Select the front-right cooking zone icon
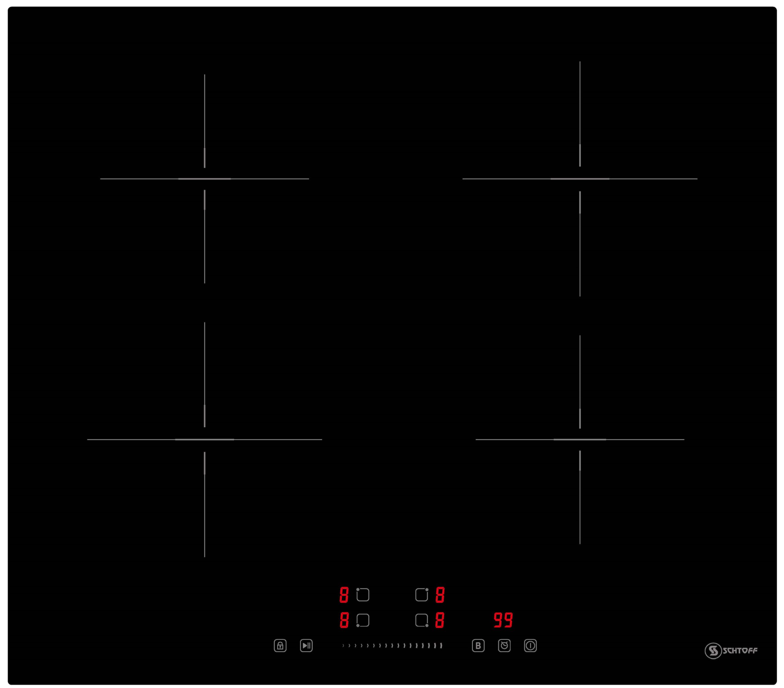Image resolution: width=784 pixels, height=688 pixels. click(422, 620)
